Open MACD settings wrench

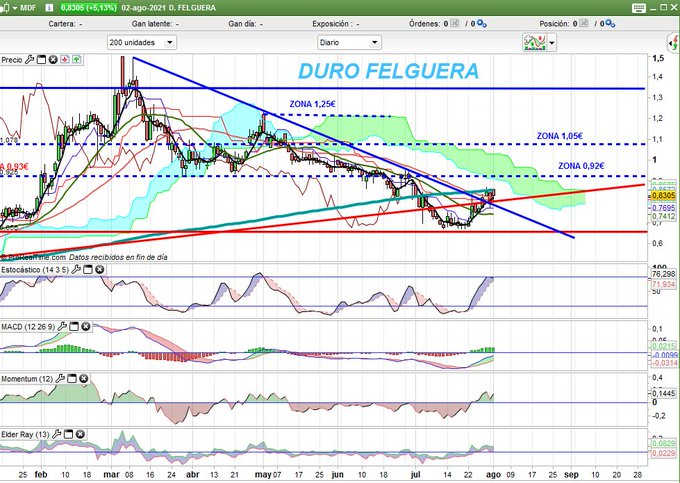pos(62,326)
